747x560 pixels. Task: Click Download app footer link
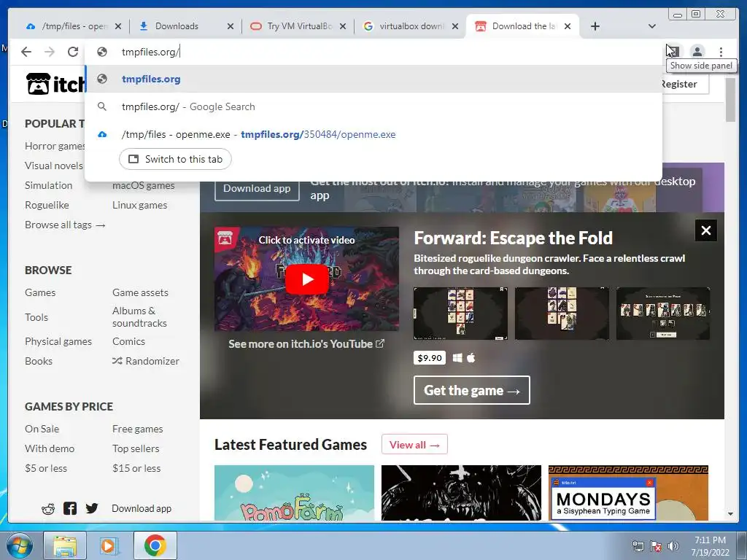click(x=142, y=508)
